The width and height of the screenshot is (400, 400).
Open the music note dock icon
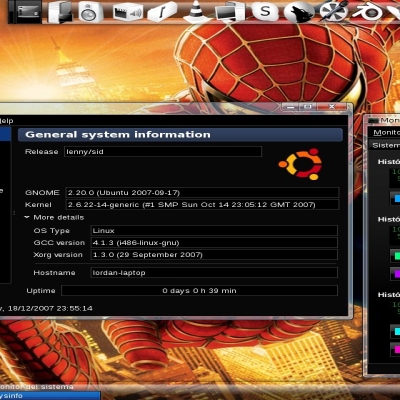pos(162,12)
